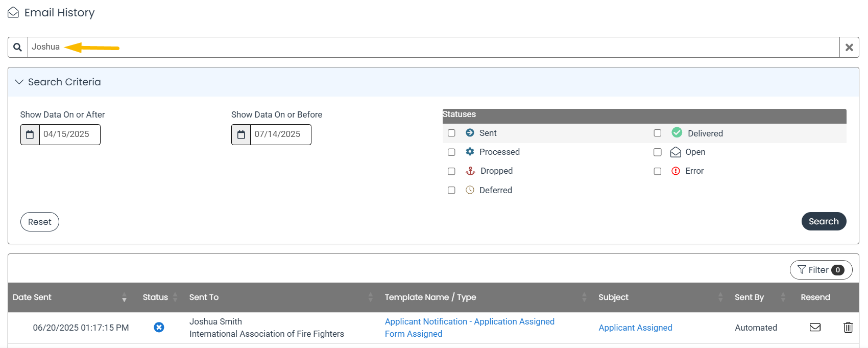Click the red Error exclamation icon
868x348 pixels.
click(676, 171)
